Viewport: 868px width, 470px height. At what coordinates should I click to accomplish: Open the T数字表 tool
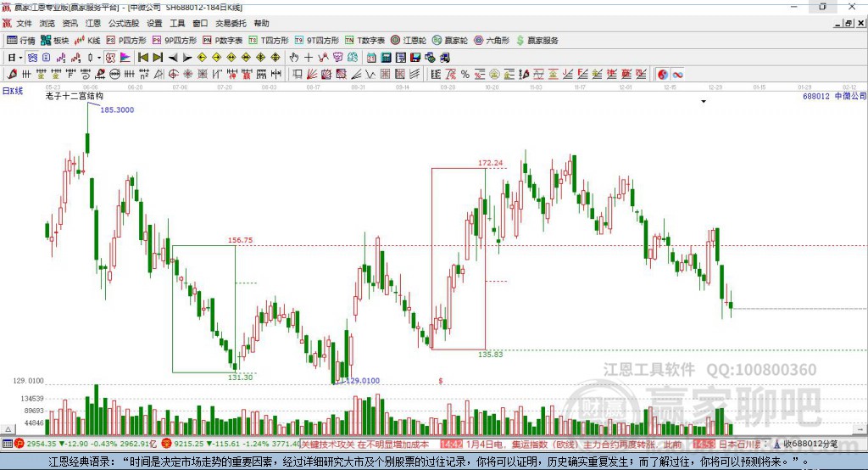(x=364, y=41)
